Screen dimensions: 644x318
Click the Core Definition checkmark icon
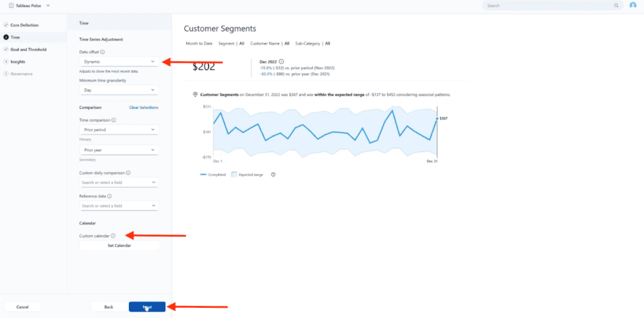6,25
